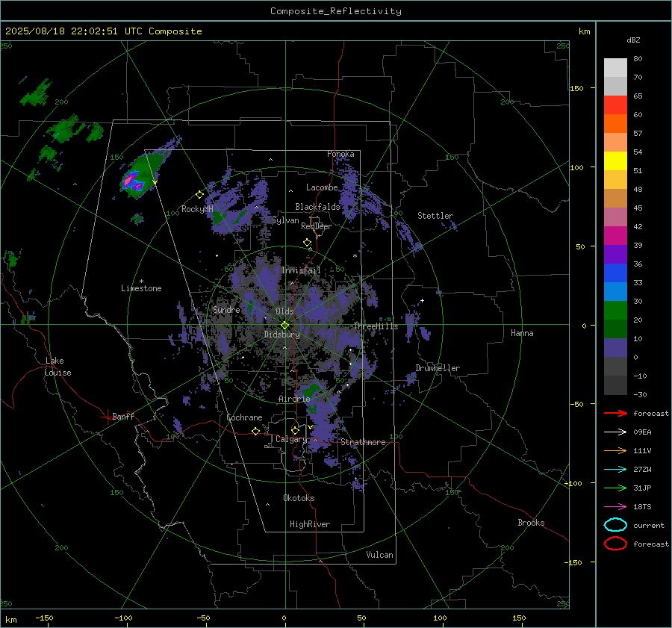Pick the bright yellow swatch between 54 and 51
Screen dimensions: 672x628
pos(615,161)
